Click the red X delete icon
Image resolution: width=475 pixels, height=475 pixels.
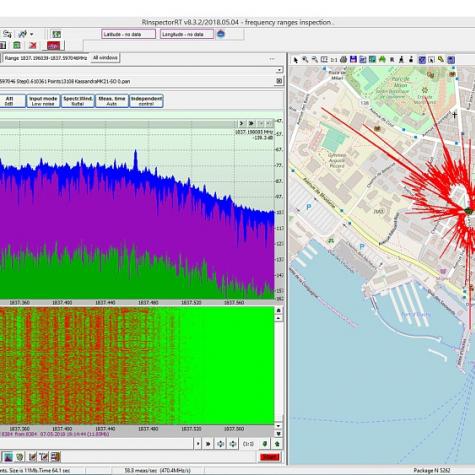pos(33,46)
